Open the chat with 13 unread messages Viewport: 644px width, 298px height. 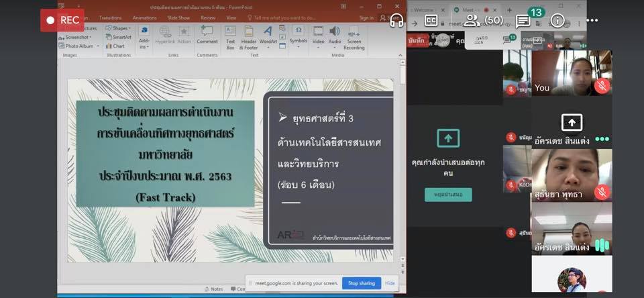tap(524, 21)
